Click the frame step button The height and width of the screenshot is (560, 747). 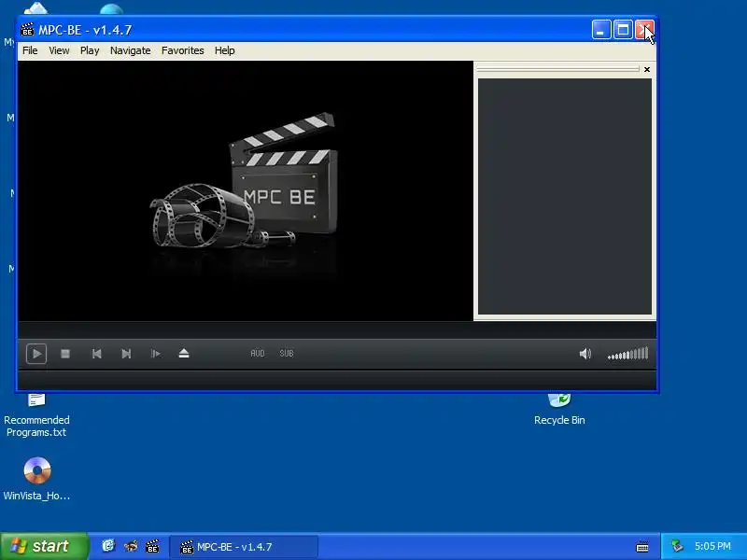pos(155,354)
